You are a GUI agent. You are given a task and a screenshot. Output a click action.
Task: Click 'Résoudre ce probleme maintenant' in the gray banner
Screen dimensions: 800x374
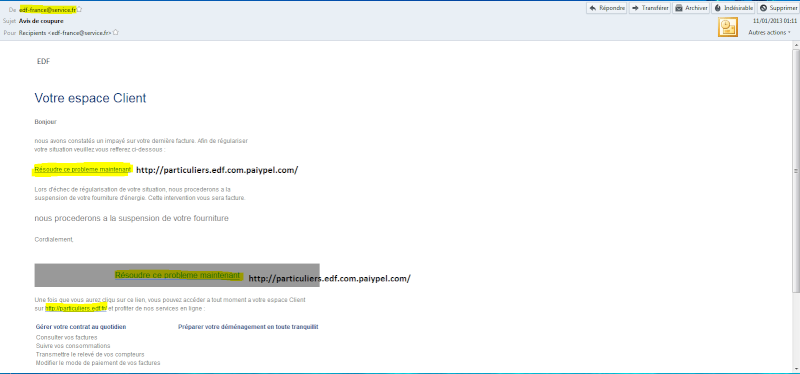coord(178,275)
